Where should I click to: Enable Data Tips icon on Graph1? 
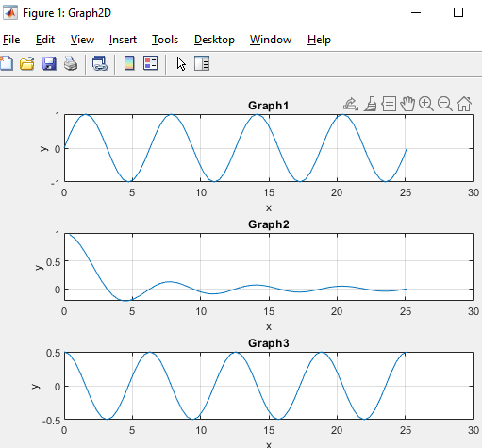[389, 104]
